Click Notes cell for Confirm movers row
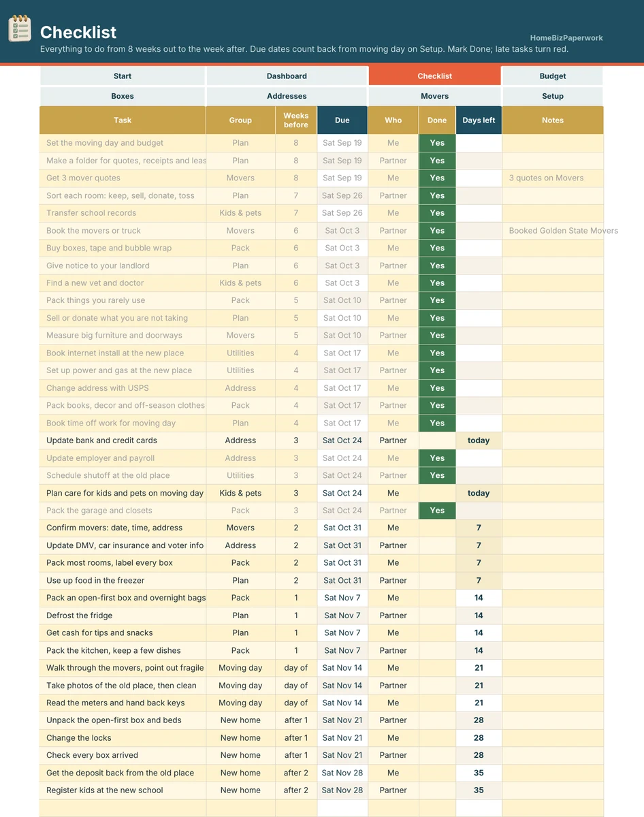The height and width of the screenshot is (817, 644). 553,528
